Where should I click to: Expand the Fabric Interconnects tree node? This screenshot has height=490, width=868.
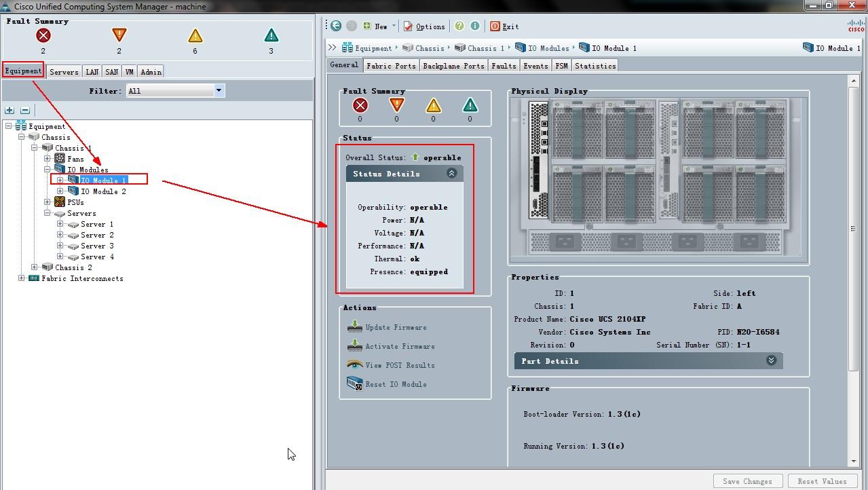pyautogui.click(x=22, y=278)
